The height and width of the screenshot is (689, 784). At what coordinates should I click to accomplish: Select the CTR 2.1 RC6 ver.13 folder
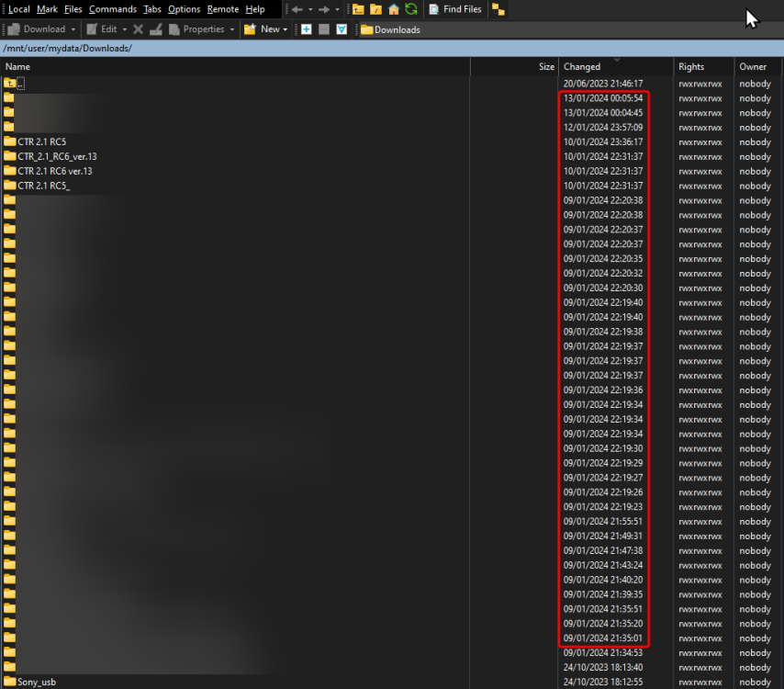click(x=55, y=171)
